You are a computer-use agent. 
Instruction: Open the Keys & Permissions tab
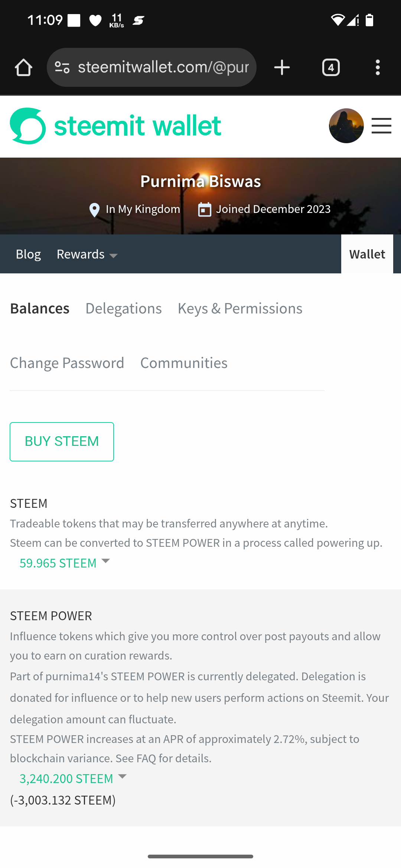(x=240, y=309)
